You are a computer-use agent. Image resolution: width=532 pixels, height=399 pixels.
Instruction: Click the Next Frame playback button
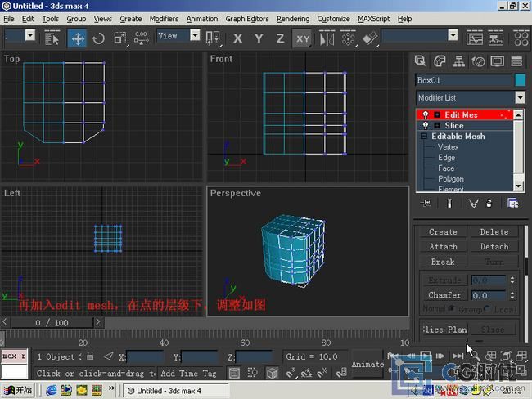tap(440, 356)
